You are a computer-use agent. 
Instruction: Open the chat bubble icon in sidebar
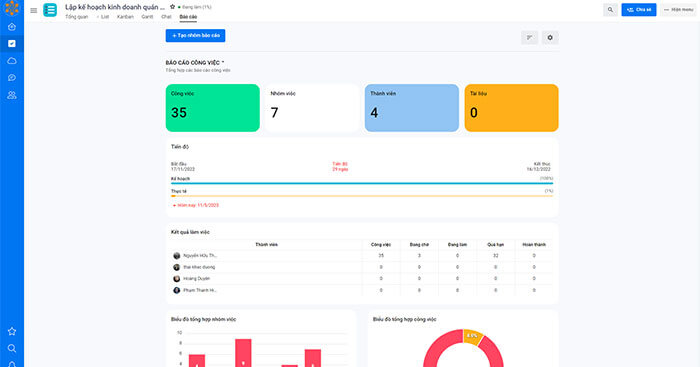pyautogui.click(x=12, y=78)
